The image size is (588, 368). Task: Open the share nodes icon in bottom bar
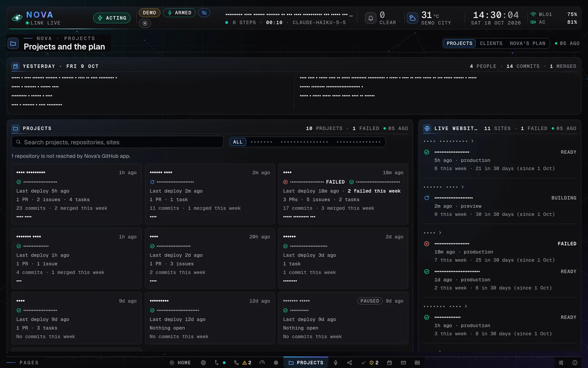tap(350, 363)
